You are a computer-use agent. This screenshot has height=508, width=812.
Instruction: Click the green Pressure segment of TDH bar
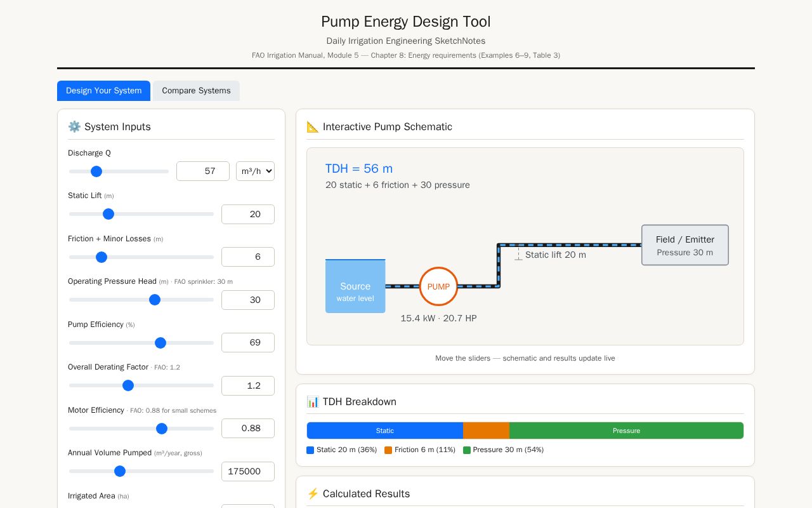click(x=626, y=431)
